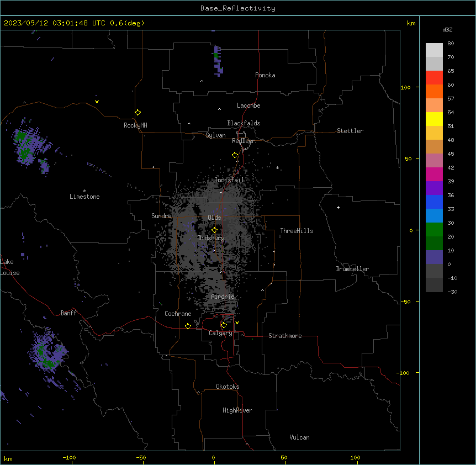The image size is (476, 465).
Task: Click the Sylvan label on the map
Action: tap(215, 135)
